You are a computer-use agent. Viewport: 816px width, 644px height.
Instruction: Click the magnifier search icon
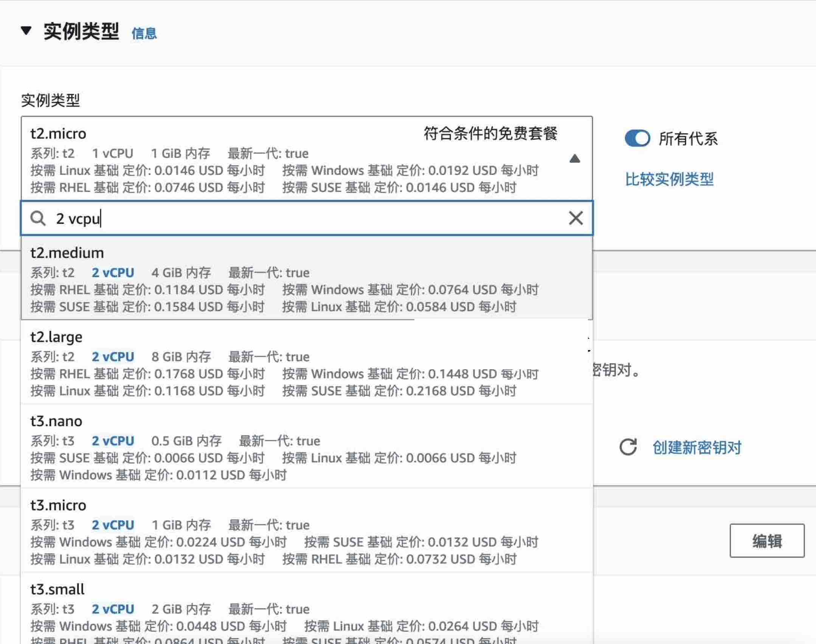38,218
